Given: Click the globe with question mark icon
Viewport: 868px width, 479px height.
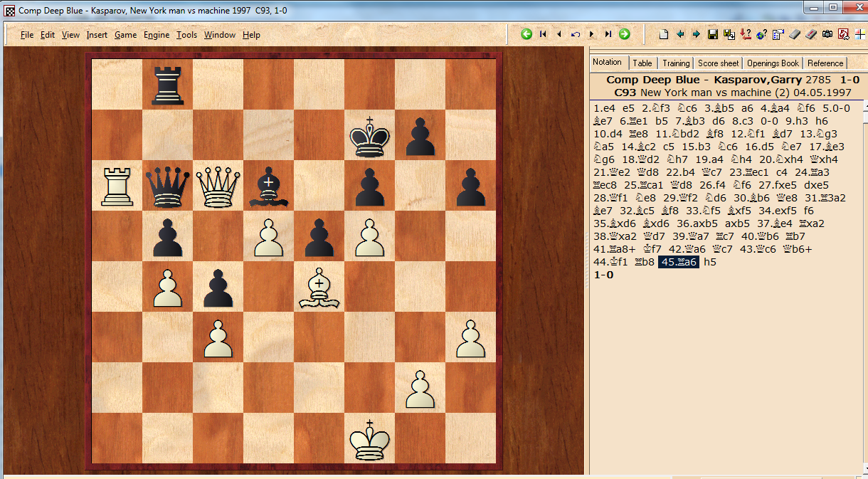Looking at the screenshot, I should click(761, 34).
